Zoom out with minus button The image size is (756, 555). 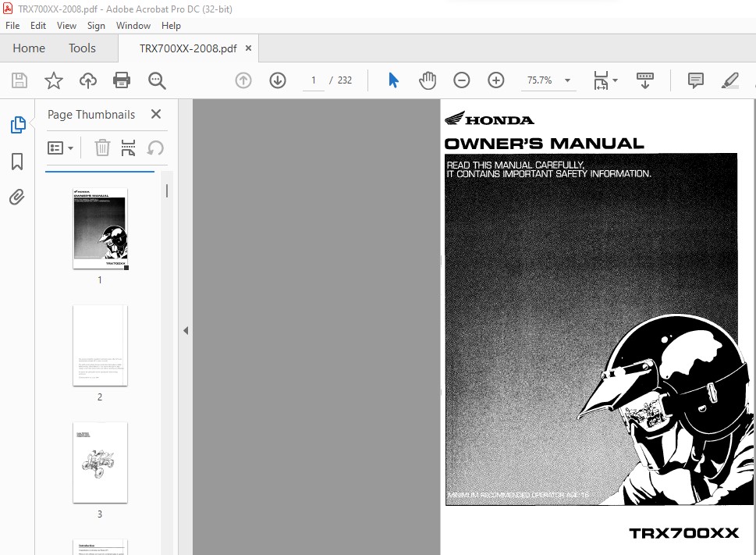(461, 80)
